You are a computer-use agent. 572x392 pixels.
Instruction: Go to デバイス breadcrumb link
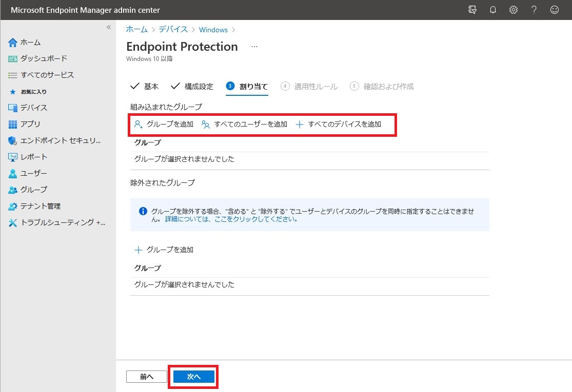pos(173,30)
